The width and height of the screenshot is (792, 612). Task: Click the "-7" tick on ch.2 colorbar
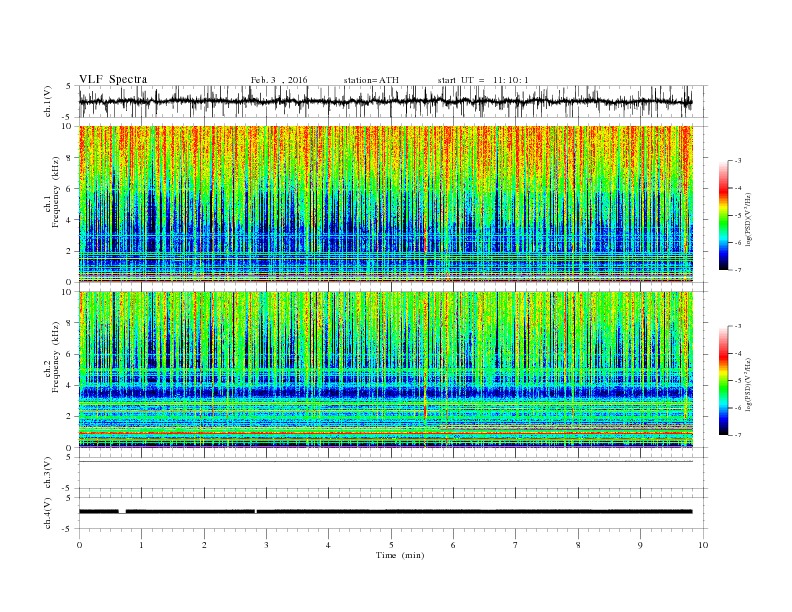(x=738, y=435)
